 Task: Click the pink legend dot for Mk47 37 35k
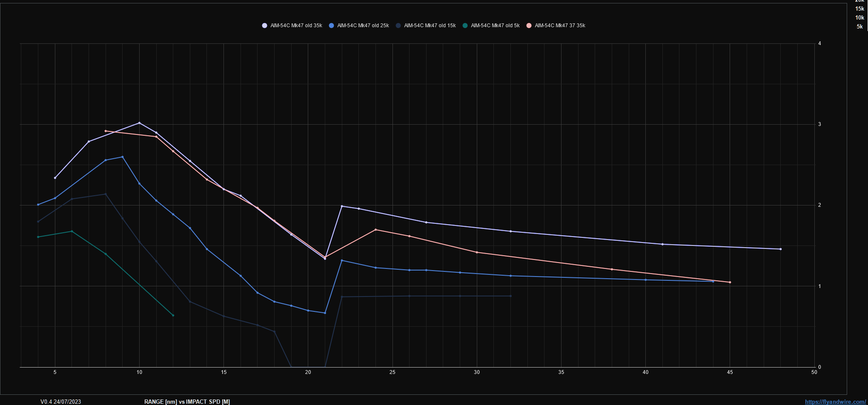tap(529, 26)
